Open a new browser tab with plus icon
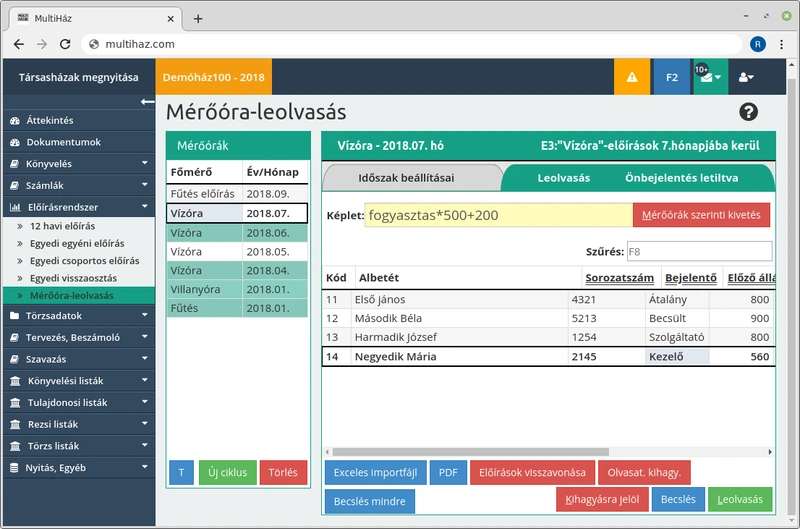 [x=198, y=18]
